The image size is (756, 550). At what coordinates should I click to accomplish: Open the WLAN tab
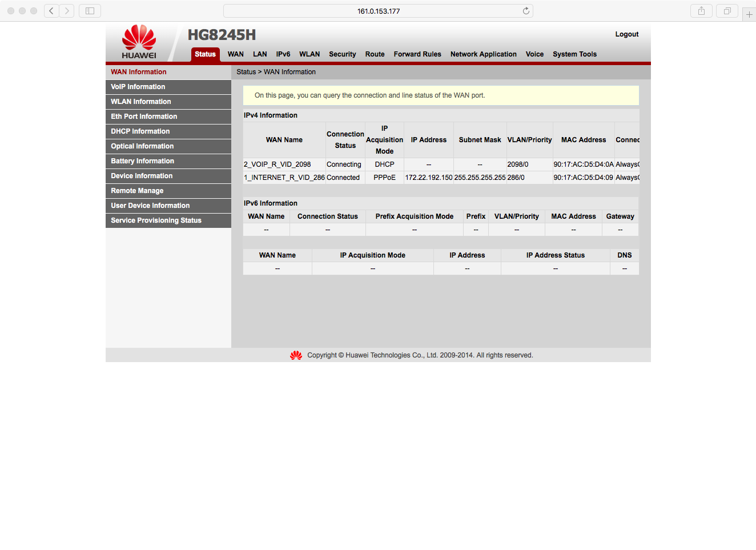[309, 54]
